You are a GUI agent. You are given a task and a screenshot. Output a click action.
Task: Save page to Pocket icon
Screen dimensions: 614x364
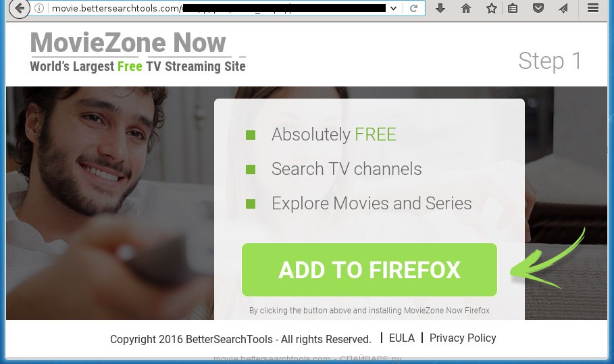tap(538, 8)
